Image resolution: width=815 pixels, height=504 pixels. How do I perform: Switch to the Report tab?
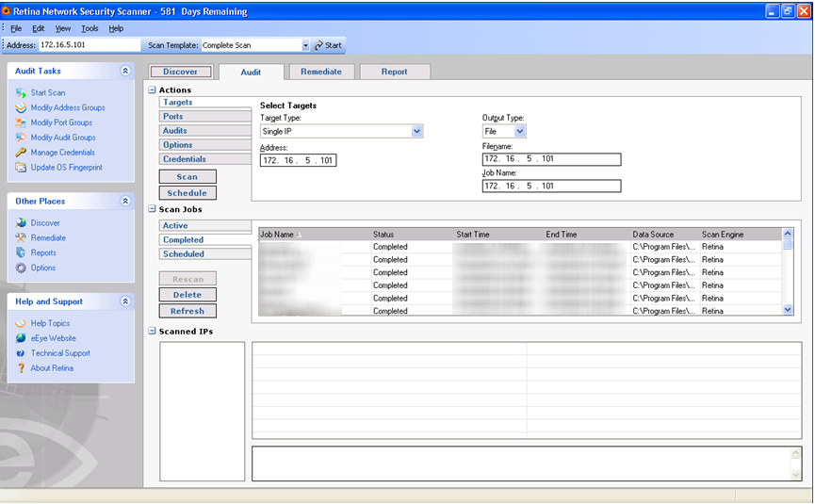[x=395, y=72]
